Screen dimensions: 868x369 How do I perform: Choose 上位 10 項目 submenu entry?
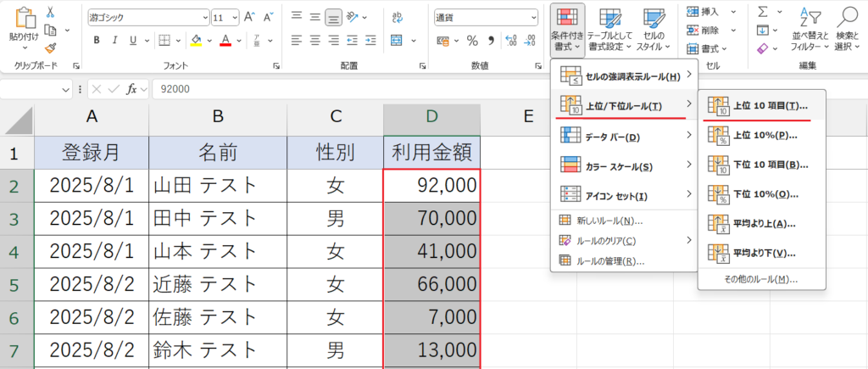coord(762,104)
